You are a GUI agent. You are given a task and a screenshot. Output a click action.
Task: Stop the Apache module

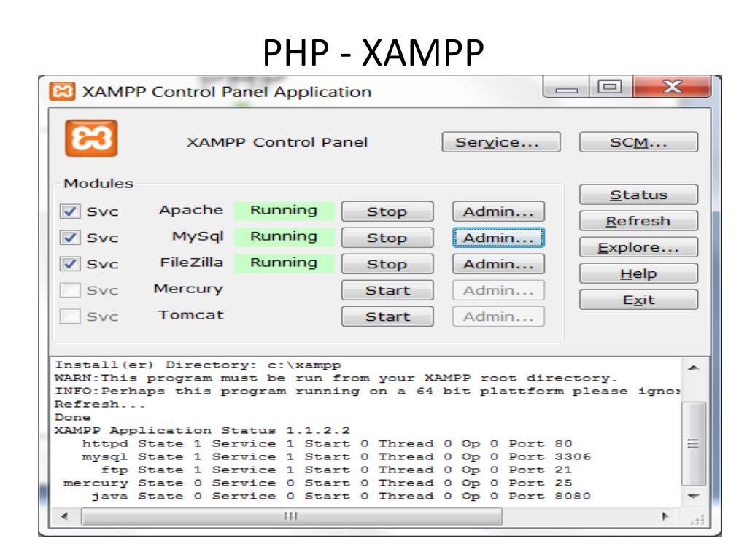[x=387, y=211]
